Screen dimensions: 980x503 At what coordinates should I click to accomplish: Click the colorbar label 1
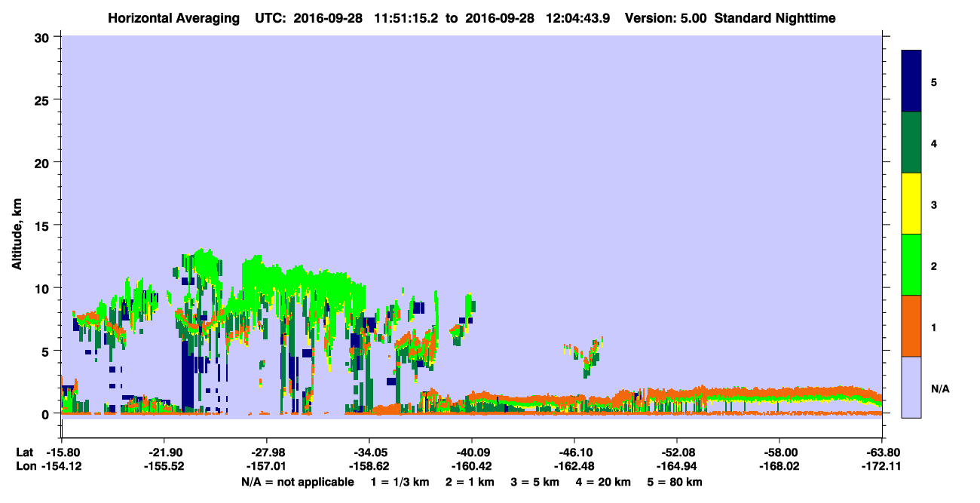pyautogui.click(x=934, y=327)
